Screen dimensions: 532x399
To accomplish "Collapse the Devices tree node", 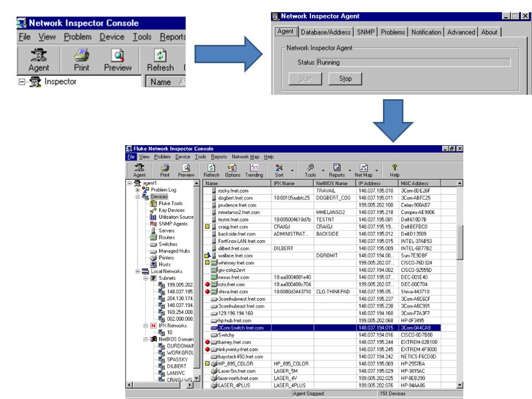I will coord(137,197).
